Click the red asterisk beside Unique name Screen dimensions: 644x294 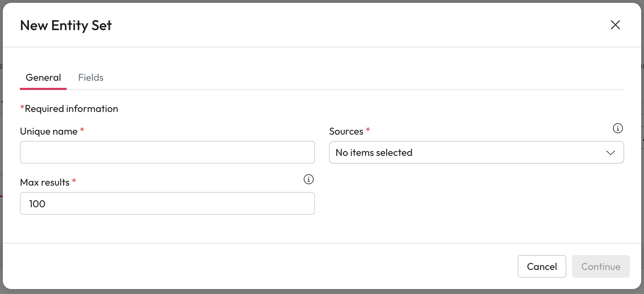(82, 130)
